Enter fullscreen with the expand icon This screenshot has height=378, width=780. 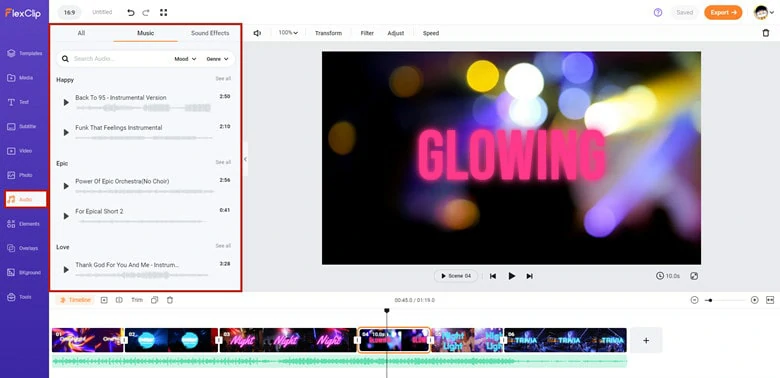pos(164,12)
